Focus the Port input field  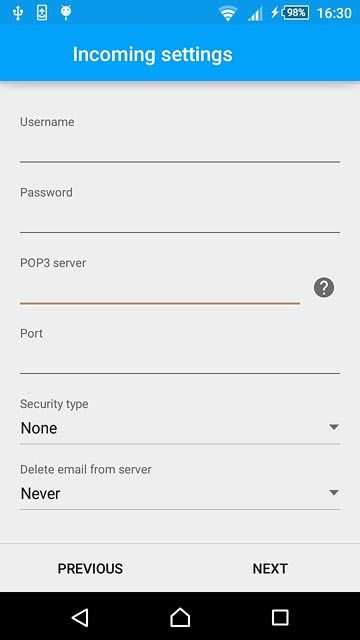tap(180, 359)
